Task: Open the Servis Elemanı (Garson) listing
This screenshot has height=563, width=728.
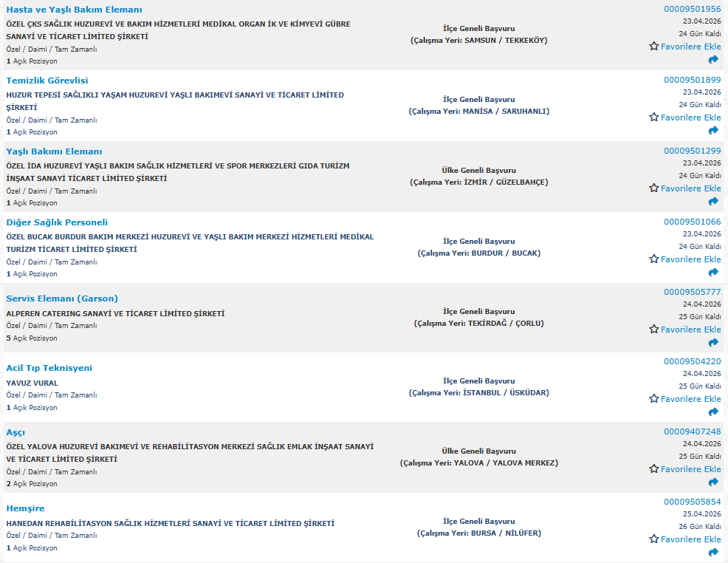Action: point(62,298)
